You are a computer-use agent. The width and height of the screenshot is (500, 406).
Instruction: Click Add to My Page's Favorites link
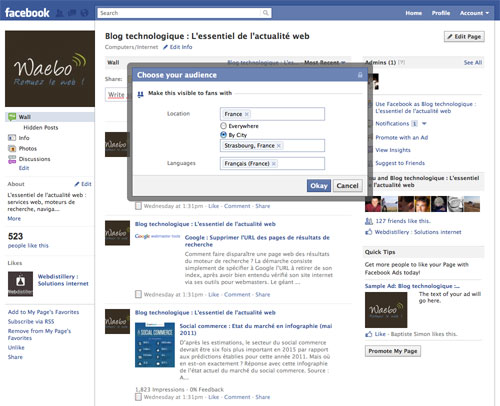click(43, 312)
